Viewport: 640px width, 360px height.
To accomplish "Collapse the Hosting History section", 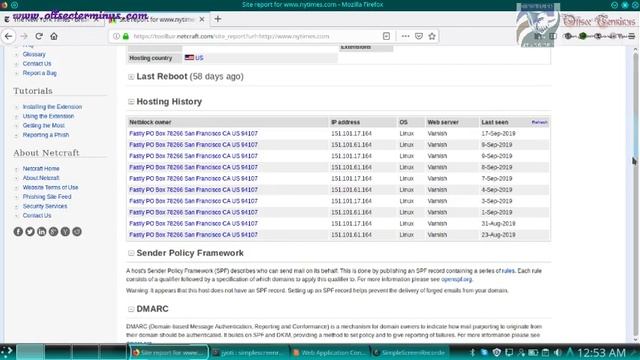I will tap(131, 102).
